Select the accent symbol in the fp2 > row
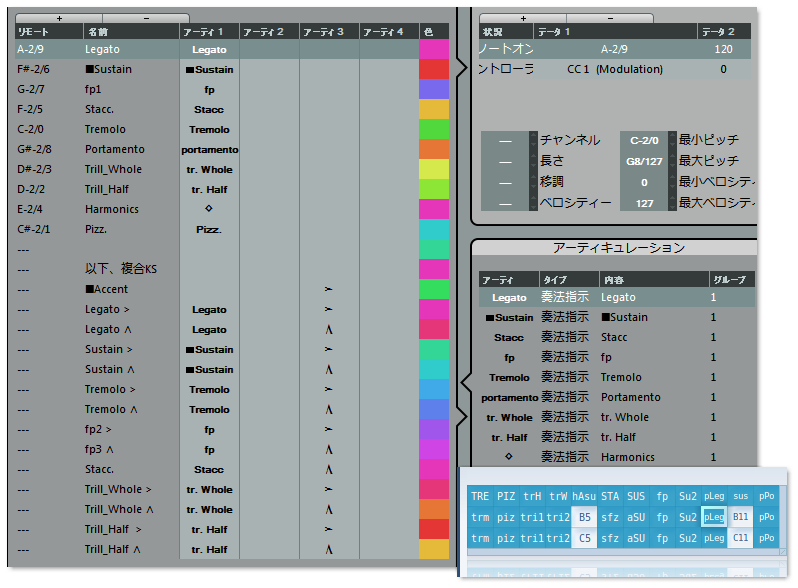798x588 pixels. point(329,429)
